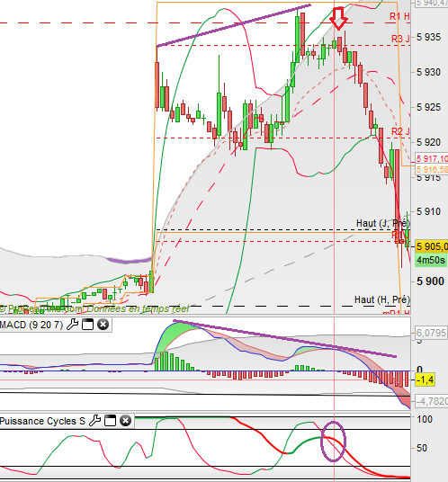This screenshot has height=482, width=448.
Task: Open Puissance Cycles S settings wrench
Action: click(x=94, y=421)
